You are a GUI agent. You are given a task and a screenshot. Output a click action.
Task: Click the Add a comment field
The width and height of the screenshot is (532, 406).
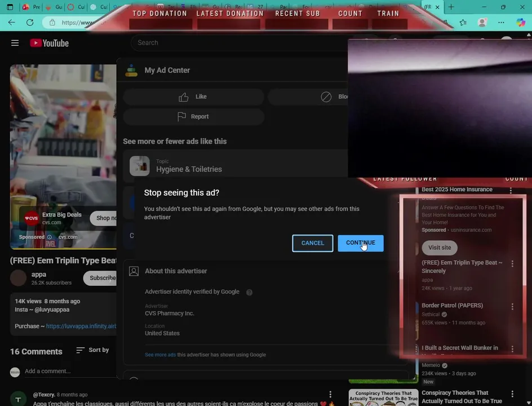70,372
